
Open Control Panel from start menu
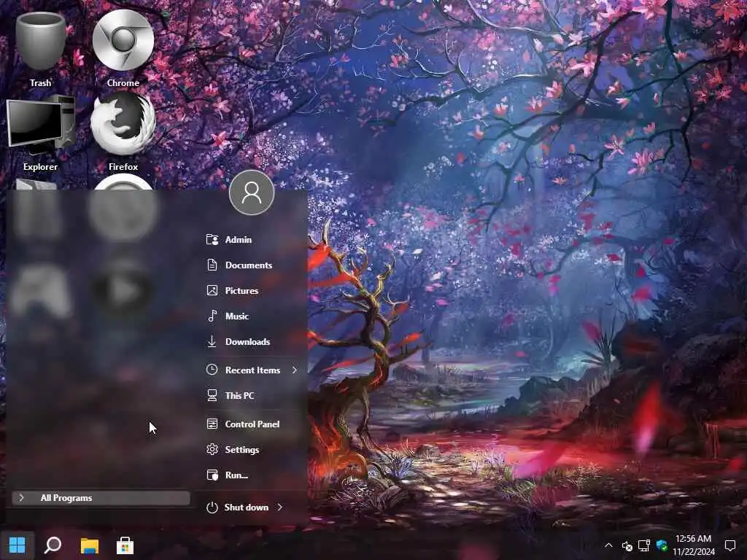click(x=252, y=424)
